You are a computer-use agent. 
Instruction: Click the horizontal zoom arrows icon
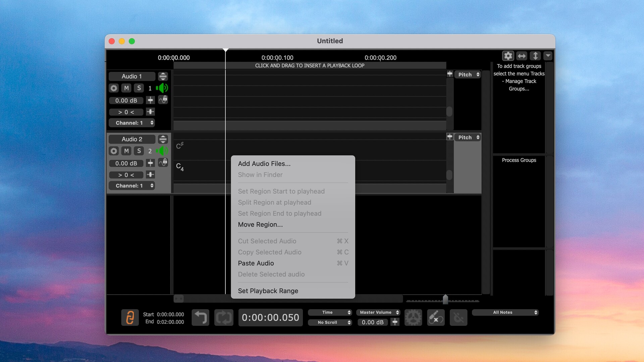click(522, 56)
